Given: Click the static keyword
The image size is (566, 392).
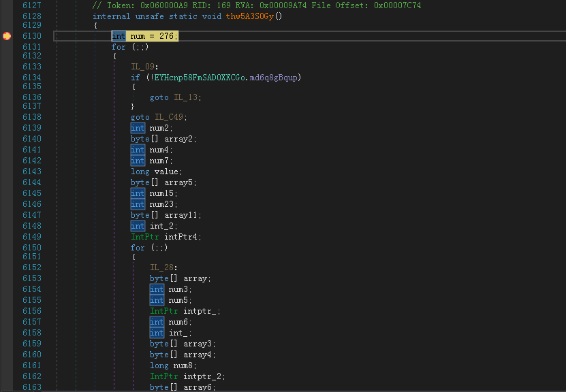Looking at the screenshot, I should [183, 16].
